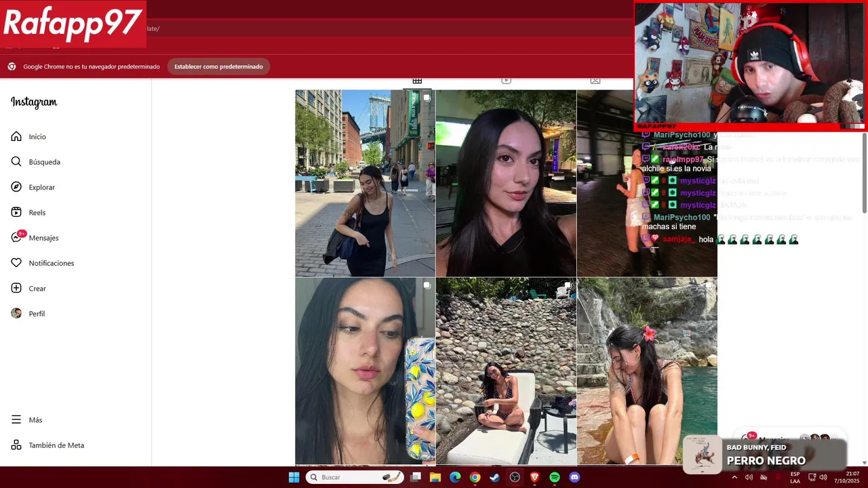The image size is (868, 488).
Task: Click the Instagram logo in the sidebar
Action: tap(34, 102)
